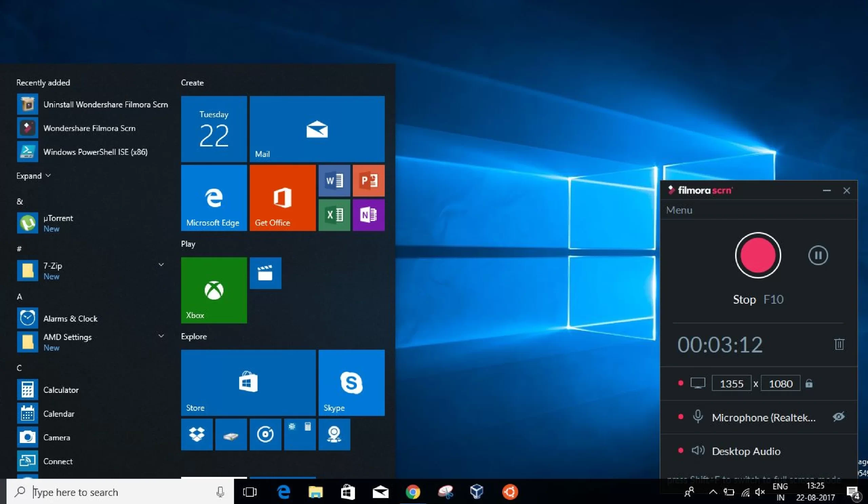Image resolution: width=868 pixels, height=504 pixels.
Task: Open the Ubuntu icon on taskbar
Action: click(510, 492)
